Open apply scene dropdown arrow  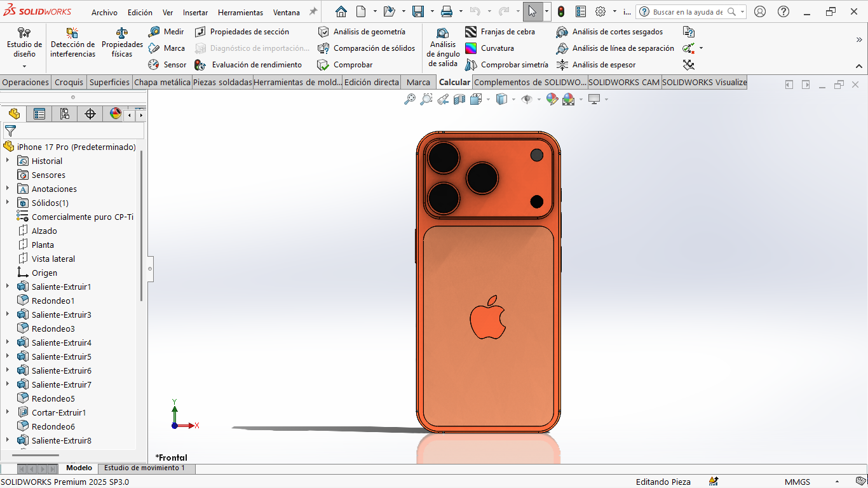tap(581, 99)
